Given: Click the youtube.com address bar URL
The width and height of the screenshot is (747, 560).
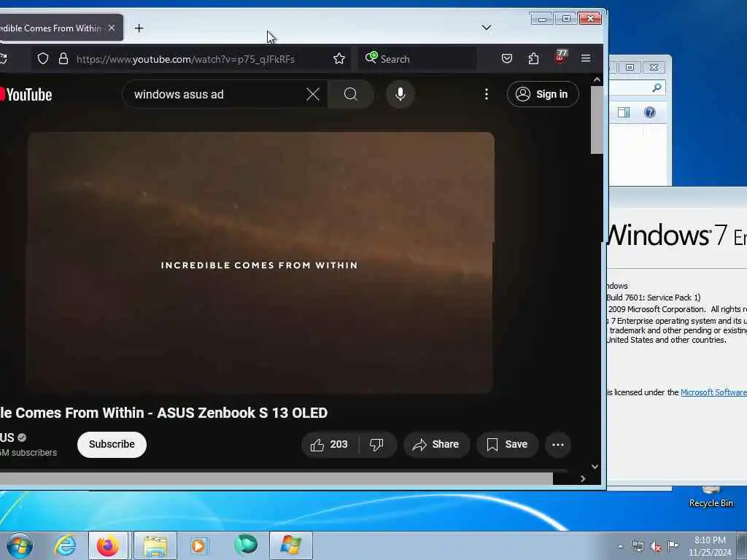Looking at the screenshot, I should click(x=185, y=59).
